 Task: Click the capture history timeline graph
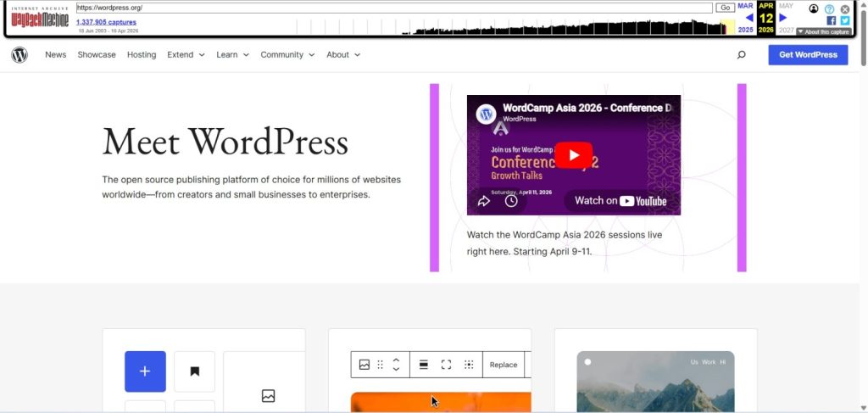pyautogui.click(x=516, y=26)
